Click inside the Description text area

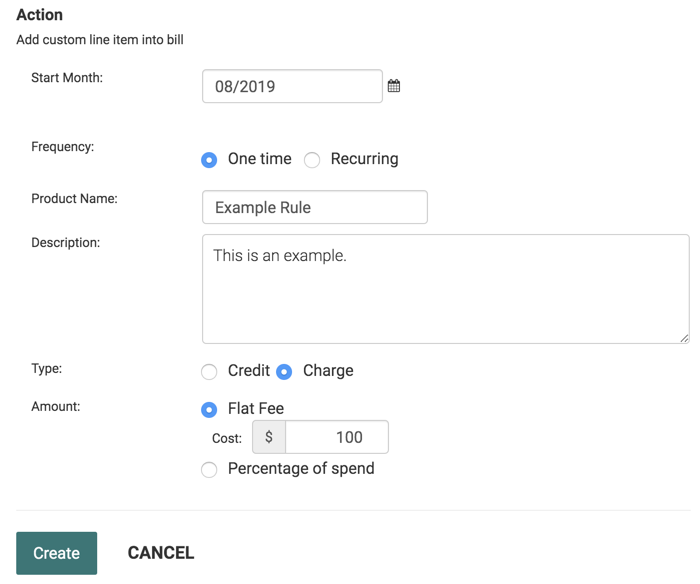[x=445, y=289]
